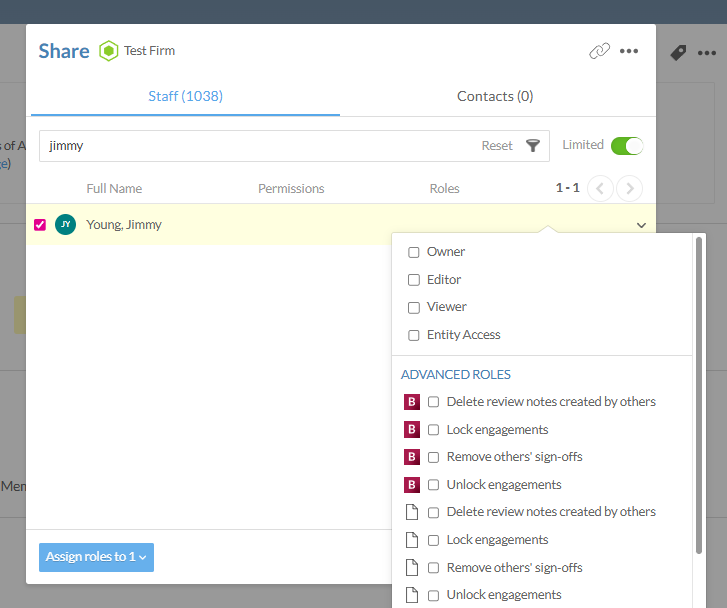Check document-type Lock engagements checkbox

click(433, 540)
